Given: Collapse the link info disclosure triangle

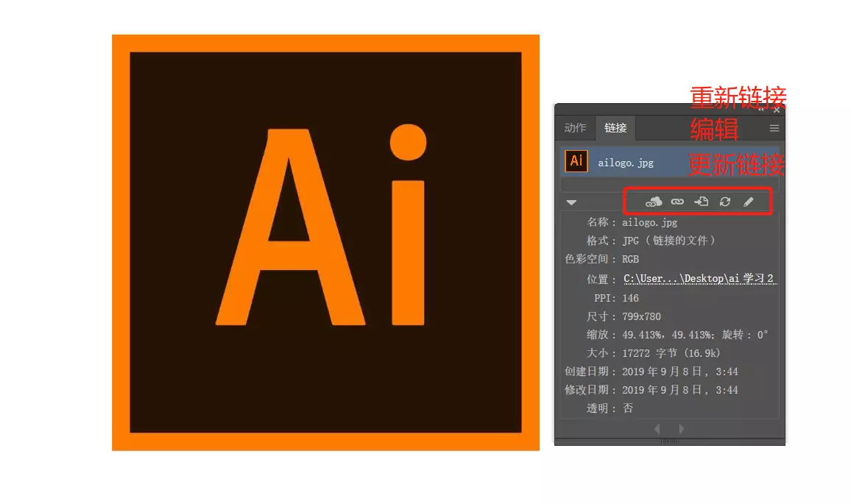Looking at the screenshot, I should point(571,202).
